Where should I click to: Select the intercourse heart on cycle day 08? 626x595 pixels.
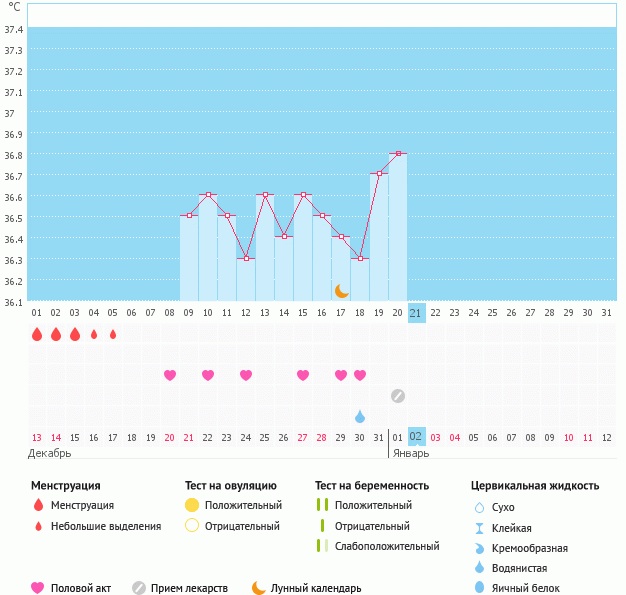pyautogui.click(x=170, y=375)
